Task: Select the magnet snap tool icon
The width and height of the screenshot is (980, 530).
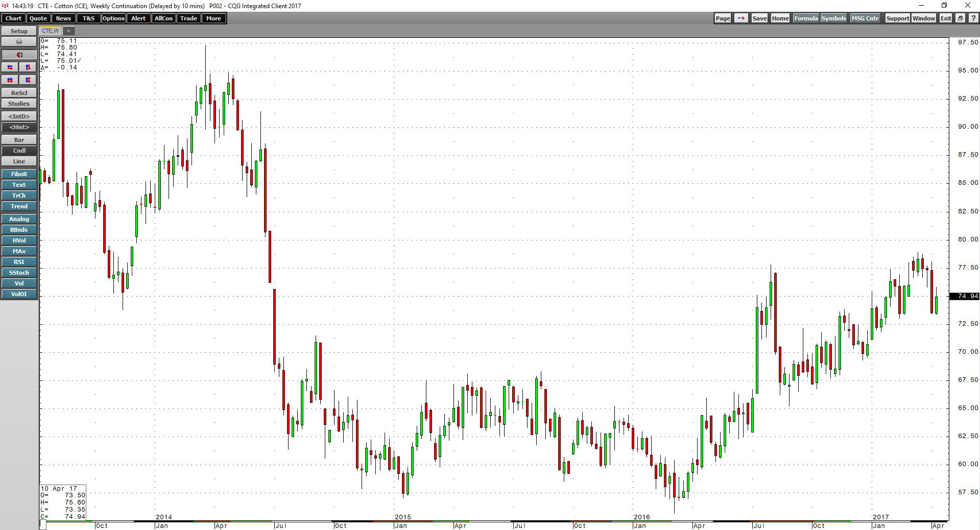Action: 19,54
